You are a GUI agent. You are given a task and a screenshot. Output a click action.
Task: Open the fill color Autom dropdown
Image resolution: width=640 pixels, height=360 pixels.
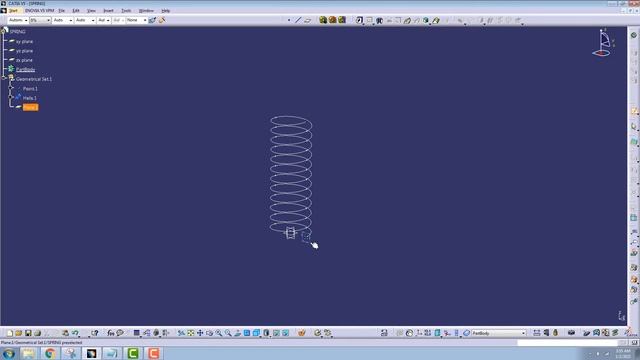point(18,20)
